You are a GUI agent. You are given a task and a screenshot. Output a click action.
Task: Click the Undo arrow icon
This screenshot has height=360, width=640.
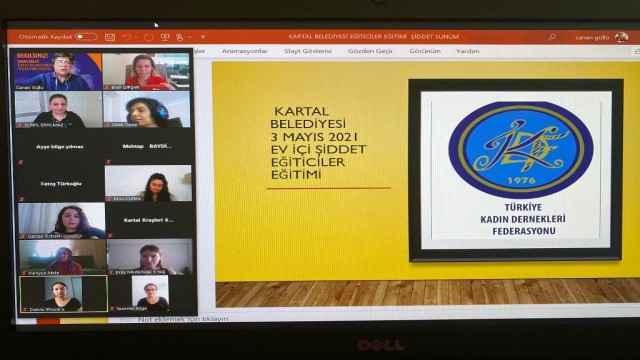[x=126, y=37]
